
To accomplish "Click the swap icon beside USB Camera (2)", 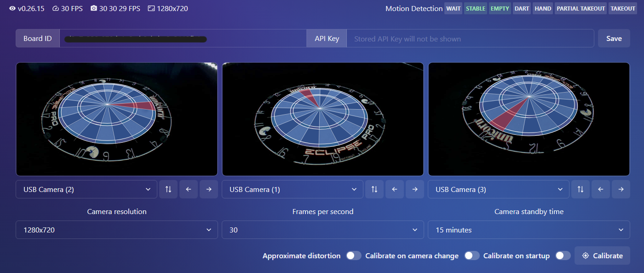I will click(168, 189).
